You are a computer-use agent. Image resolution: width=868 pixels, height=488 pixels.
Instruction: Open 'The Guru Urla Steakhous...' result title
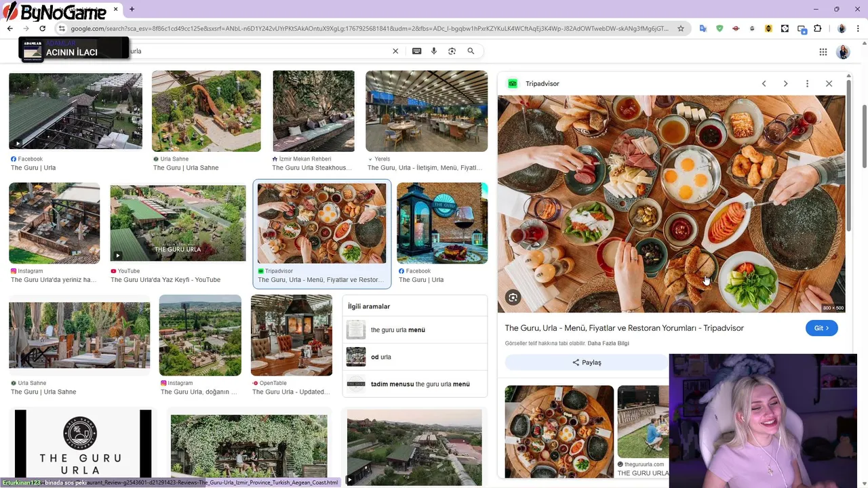click(x=312, y=168)
